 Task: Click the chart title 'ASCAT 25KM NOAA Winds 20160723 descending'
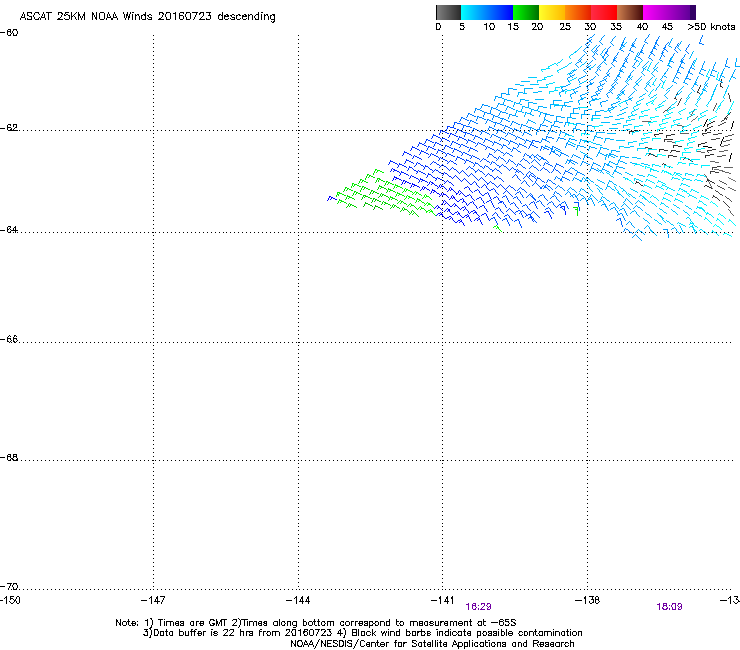click(x=147, y=17)
